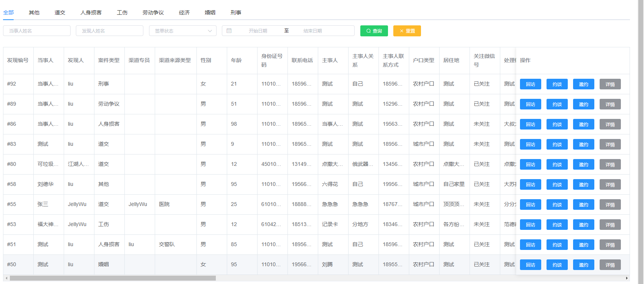Click 回访 button for row #92

pyautogui.click(x=531, y=84)
